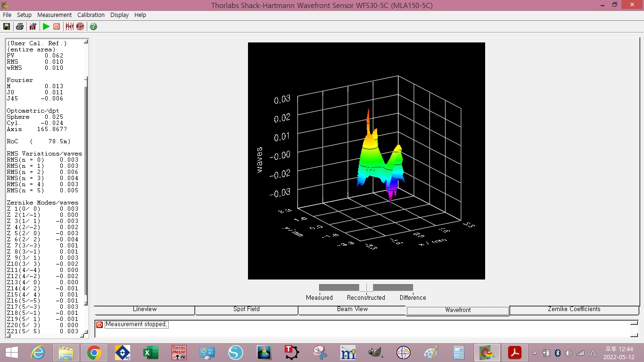This screenshot has height=362, width=644.
Task: Click the 'Measured' slider label
Action: click(319, 297)
